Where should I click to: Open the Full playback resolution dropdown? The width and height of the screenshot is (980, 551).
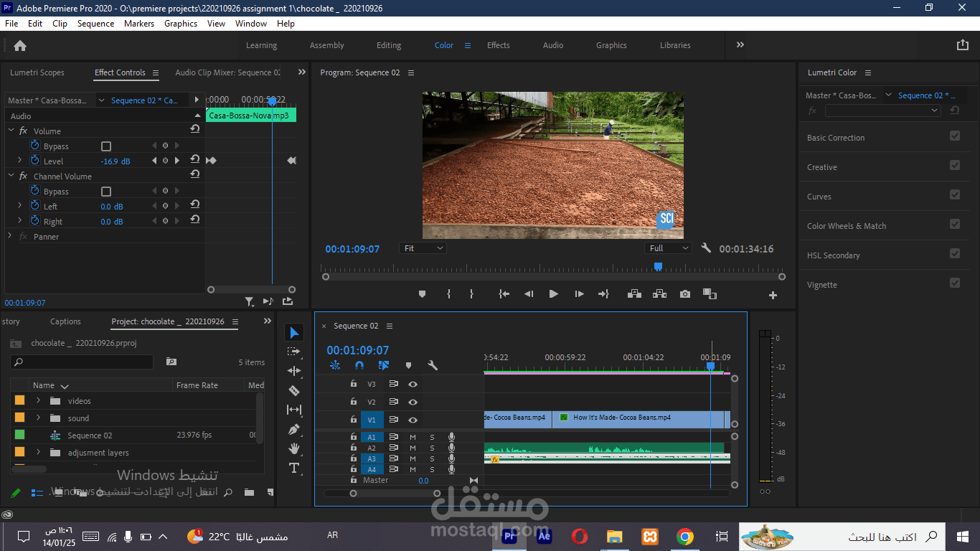pos(668,248)
